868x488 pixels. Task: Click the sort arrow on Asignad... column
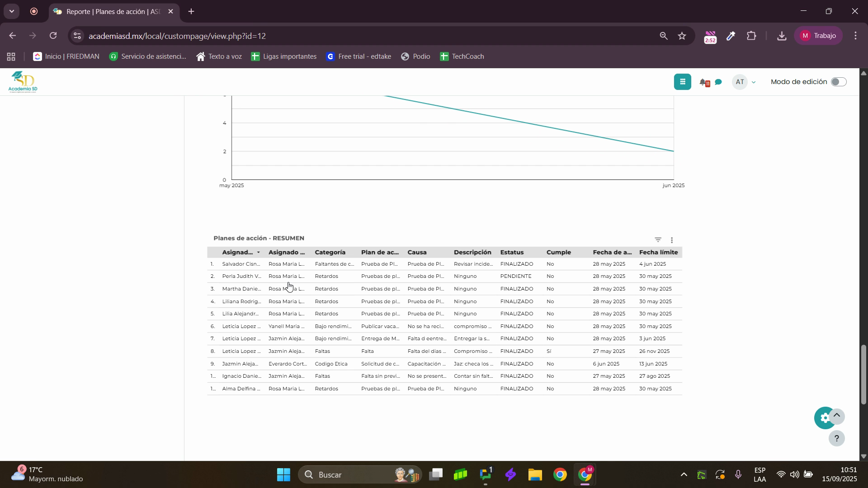pos(258,253)
